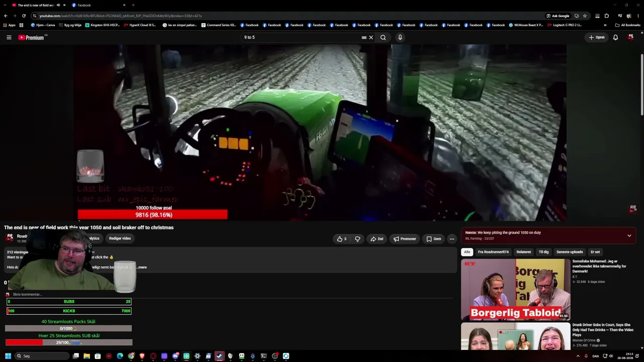The width and height of the screenshot is (644, 362).
Task: Open the Drunk Driver Sobs video thumbnail
Action: pyautogui.click(x=516, y=336)
